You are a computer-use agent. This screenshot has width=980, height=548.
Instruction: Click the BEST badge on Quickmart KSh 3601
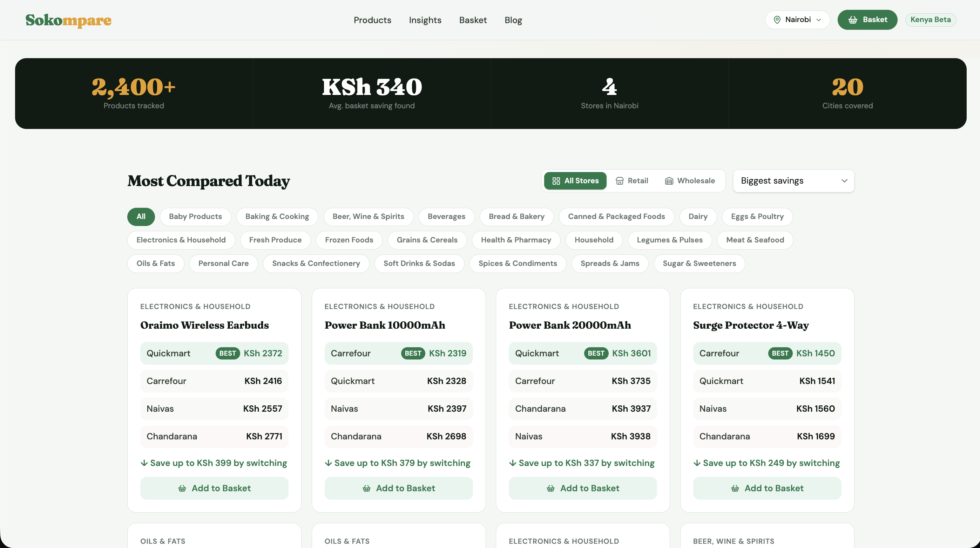click(x=596, y=353)
